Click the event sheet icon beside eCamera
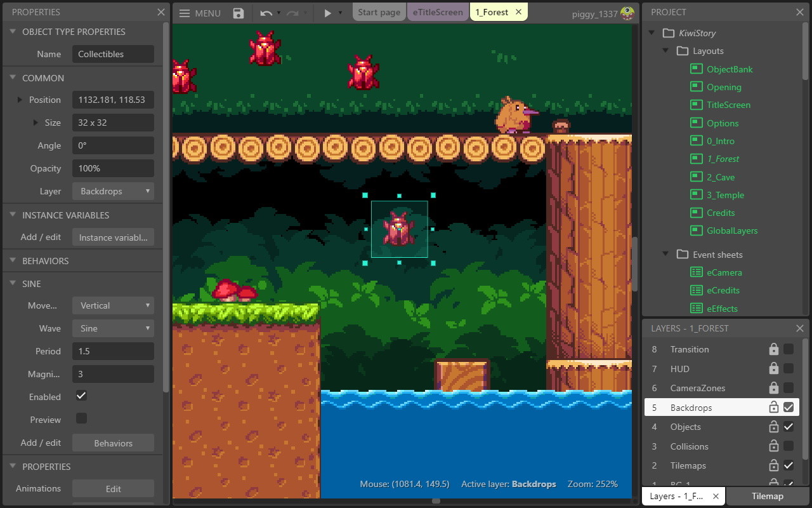 tap(695, 272)
